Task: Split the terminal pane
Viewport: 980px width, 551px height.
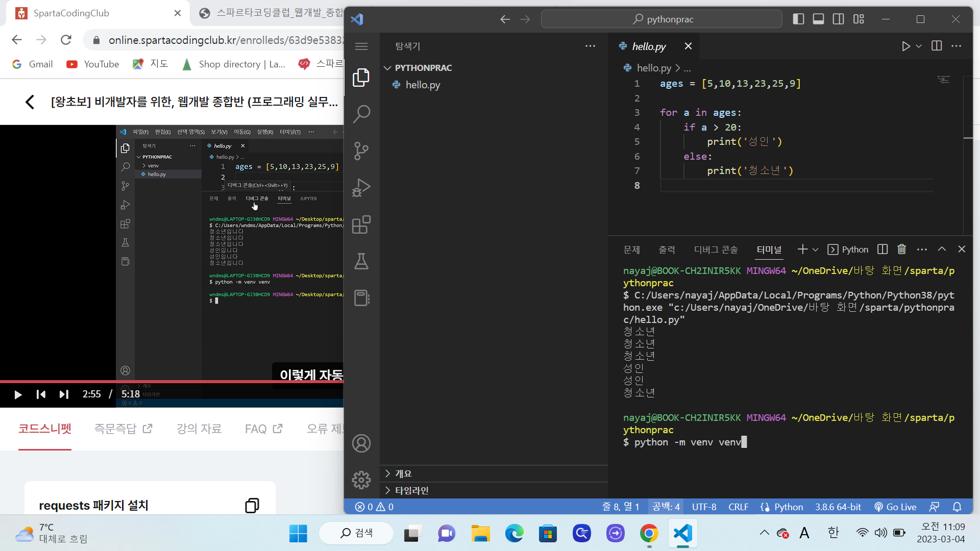Action: pos(883,249)
